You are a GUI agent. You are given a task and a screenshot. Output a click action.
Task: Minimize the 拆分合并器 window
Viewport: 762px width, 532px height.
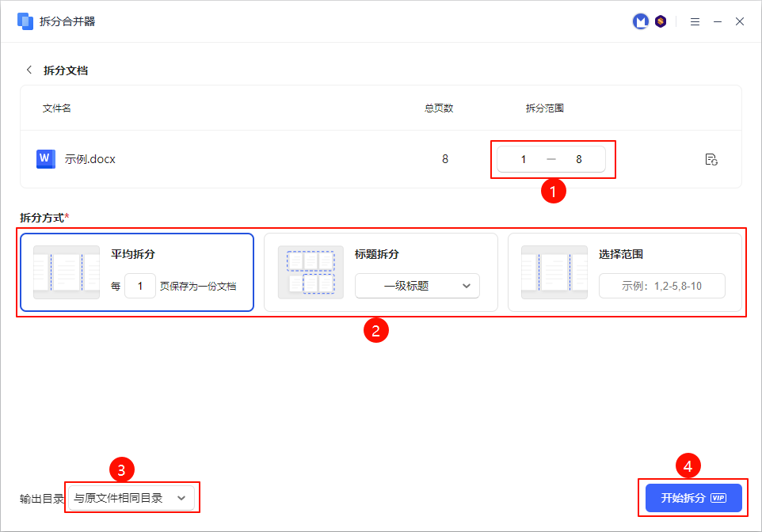[718, 22]
